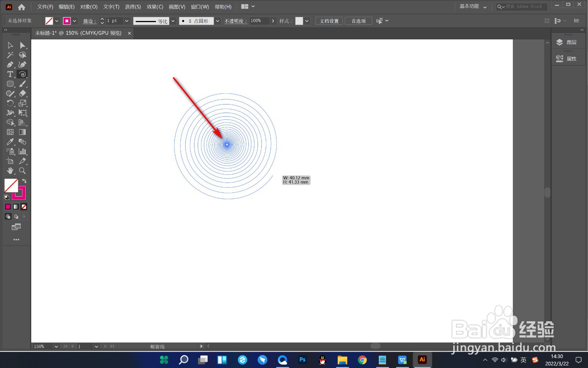Viewport: 588px width, 368px height.
Task: Open the control bar fill color dropdown
Action: [57, 21]
